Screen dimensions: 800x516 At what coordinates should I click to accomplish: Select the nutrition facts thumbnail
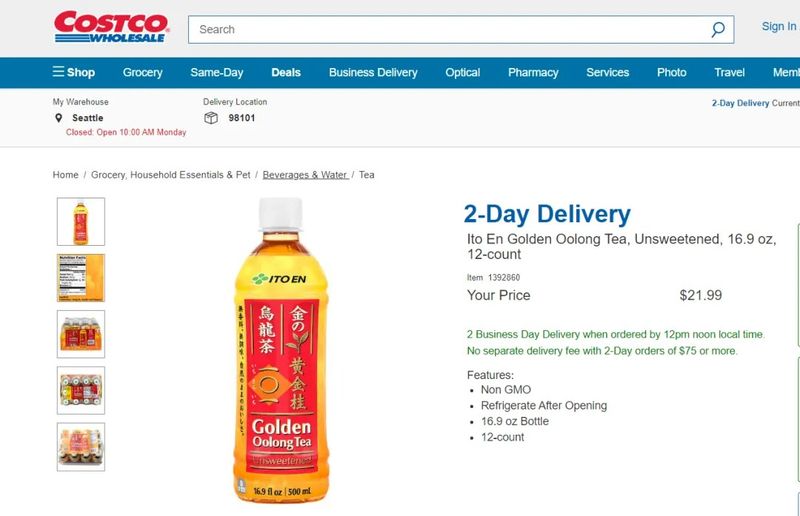tap(81, 278)
